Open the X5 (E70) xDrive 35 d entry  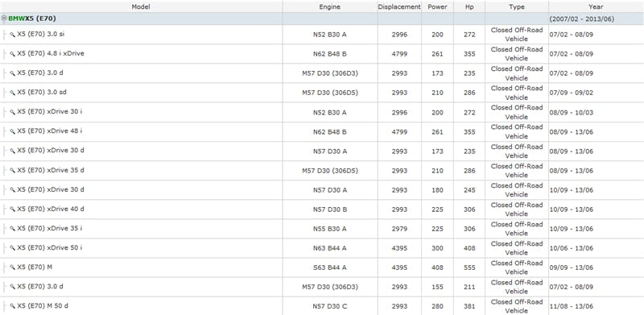(51, 170)
